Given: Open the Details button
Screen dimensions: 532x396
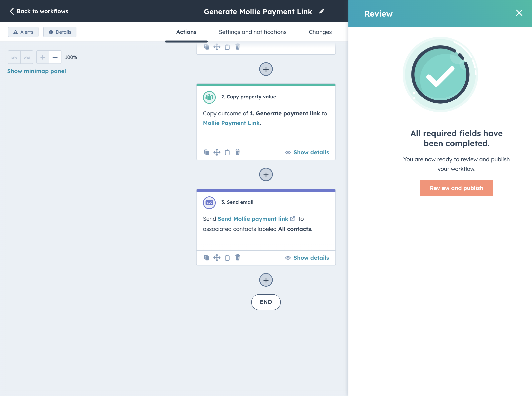Looking at the screenshot, I should tap(60, 32).
